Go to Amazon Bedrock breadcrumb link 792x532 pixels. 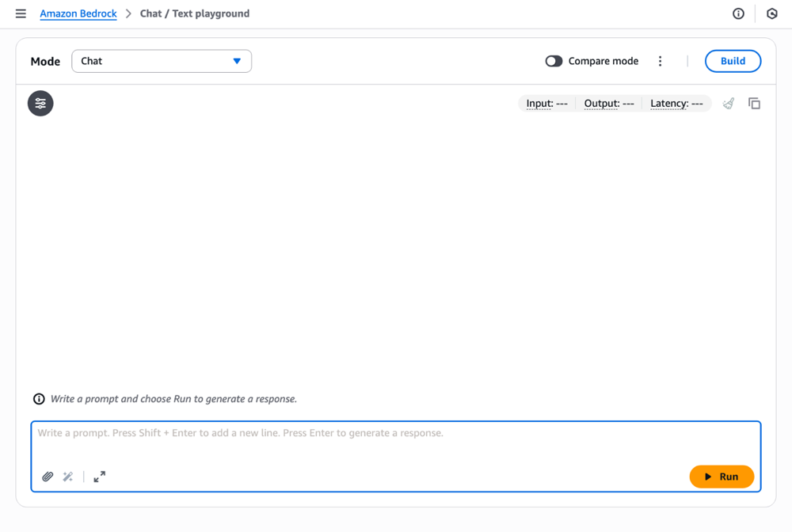tap(78, 13)
